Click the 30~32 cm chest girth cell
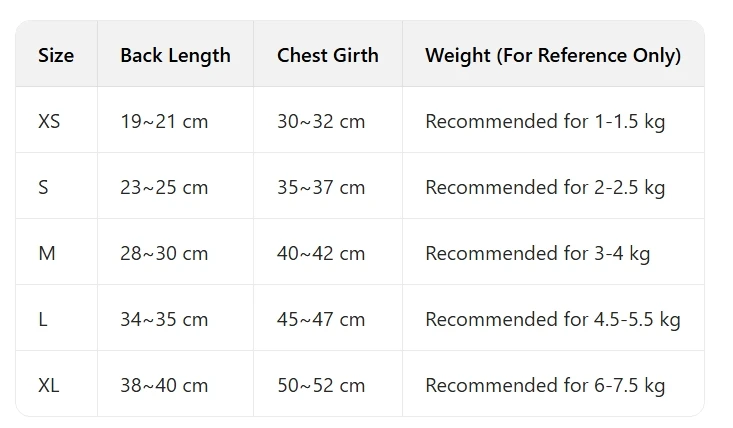Image resolution: width=733 pixels, height=428 pixels. [x=321, y=121]
